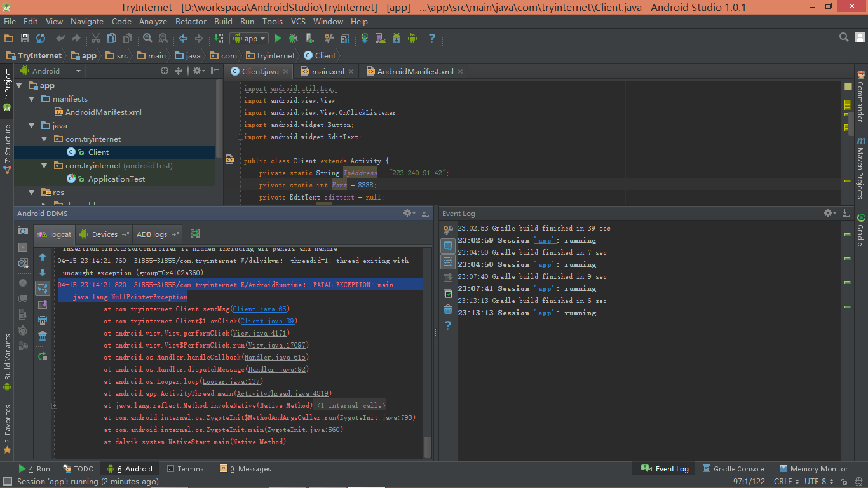Click the logcat vertical scrollbar thumb
Screen dimensions: 868x488
(x=428, y=447)
